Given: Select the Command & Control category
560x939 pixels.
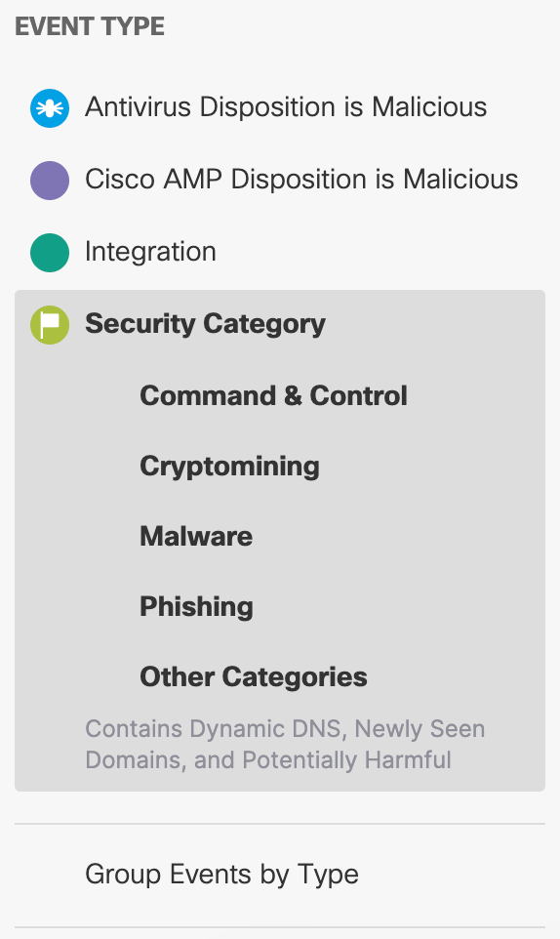Looking at the screenshot, I should [273, 396].
